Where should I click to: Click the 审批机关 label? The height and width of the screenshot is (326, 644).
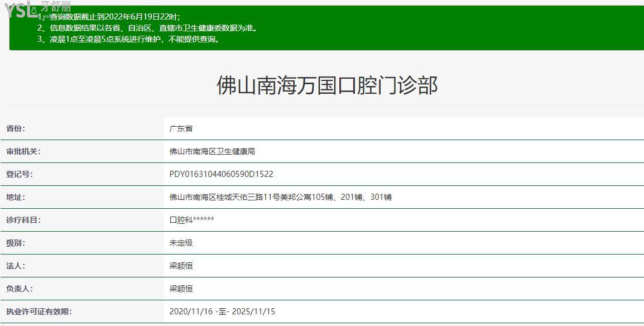[x=23, y=151]
